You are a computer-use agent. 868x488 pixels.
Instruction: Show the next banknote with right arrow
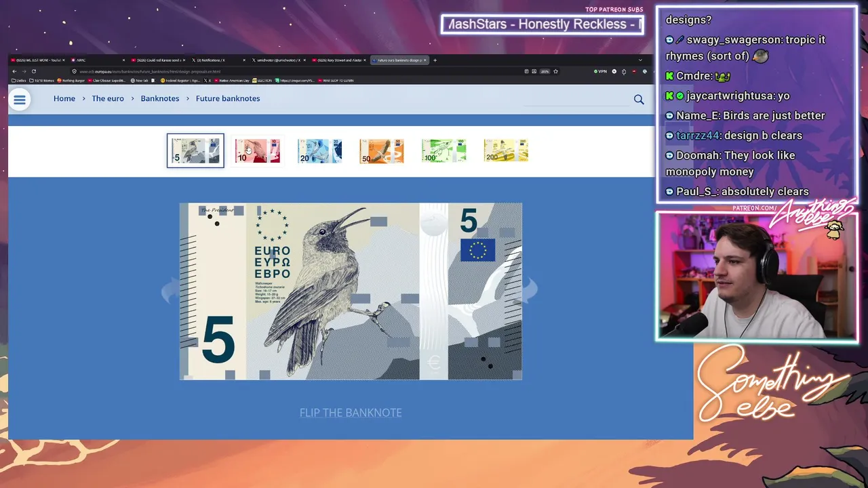coord(530,290)
